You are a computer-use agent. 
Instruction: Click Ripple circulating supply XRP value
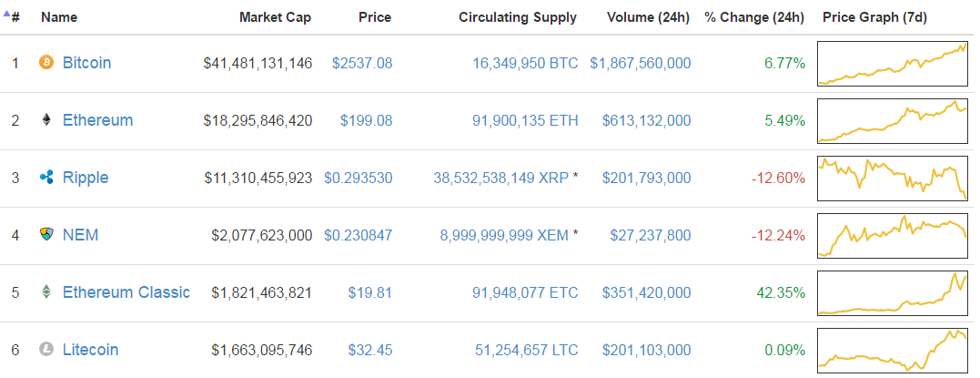point(501,178)
